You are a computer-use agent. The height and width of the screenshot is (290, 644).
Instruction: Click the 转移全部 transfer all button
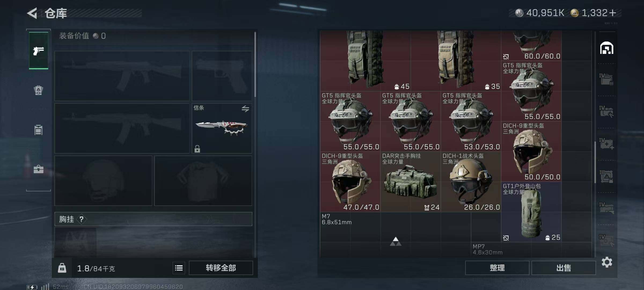(221, 268)
